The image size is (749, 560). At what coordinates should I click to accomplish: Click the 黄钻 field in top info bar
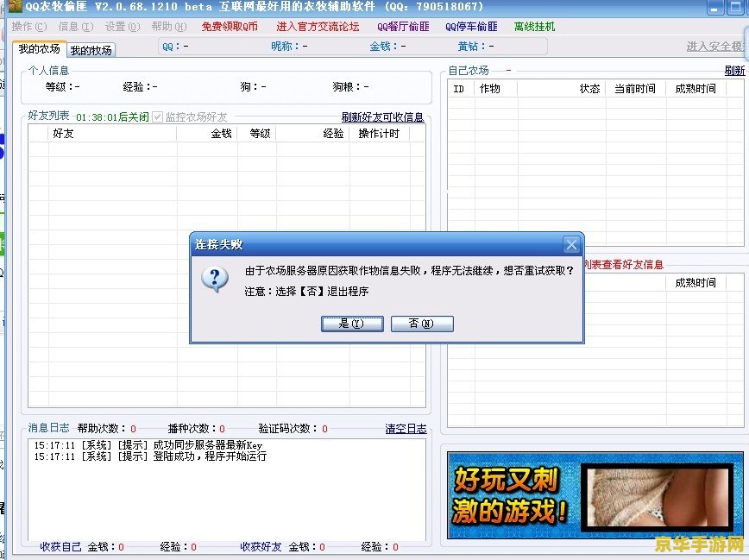475,47
